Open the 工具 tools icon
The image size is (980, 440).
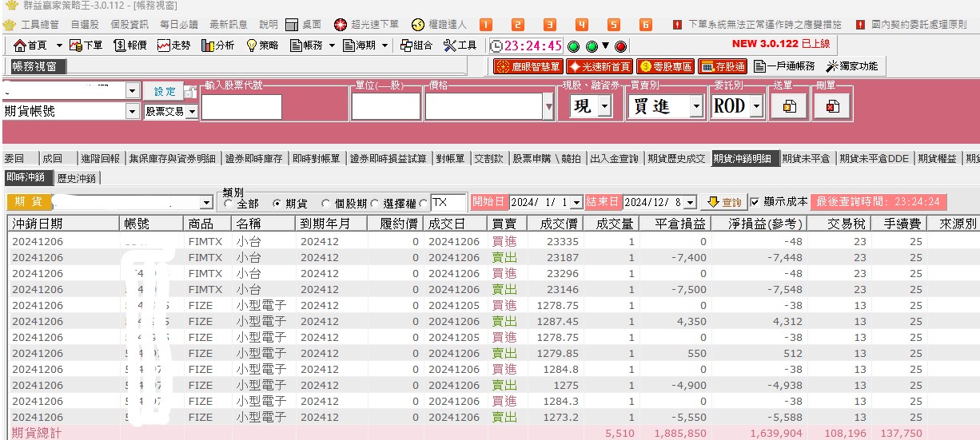[x=460, y=46]
